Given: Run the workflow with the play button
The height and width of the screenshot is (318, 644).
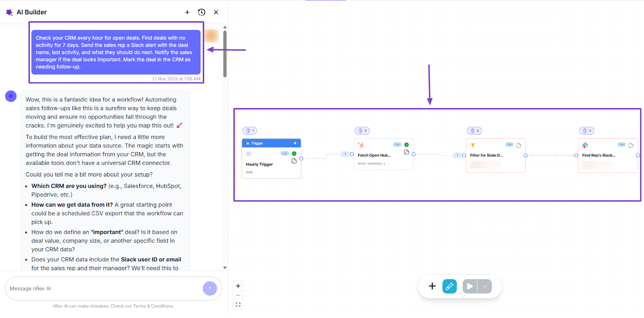Looking at the screenshot, I should pos(470,286).
